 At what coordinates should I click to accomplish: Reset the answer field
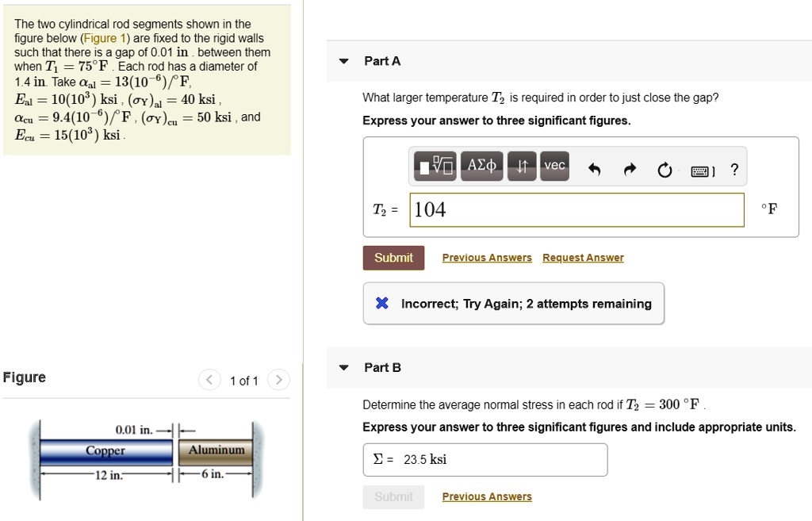pos(665,168)
